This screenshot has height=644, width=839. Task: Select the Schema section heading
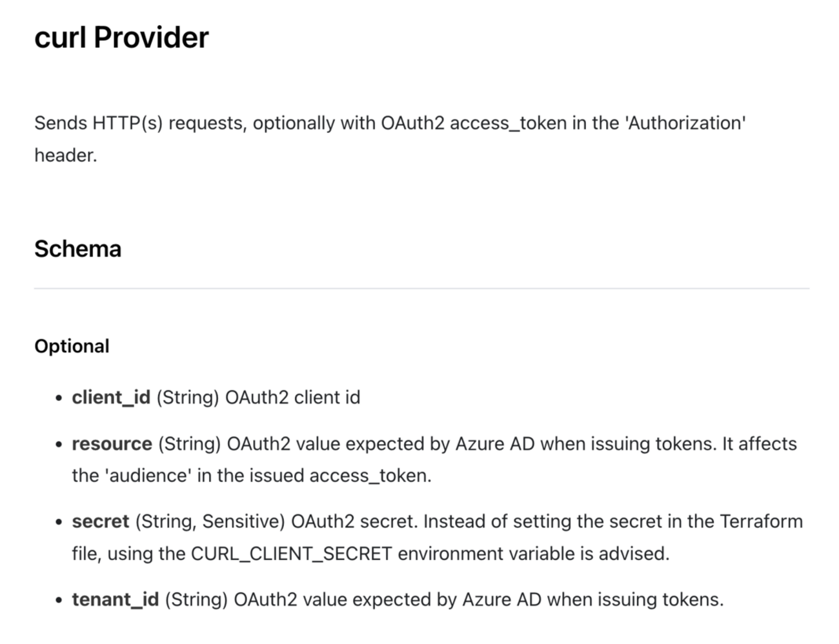(77, 249)
